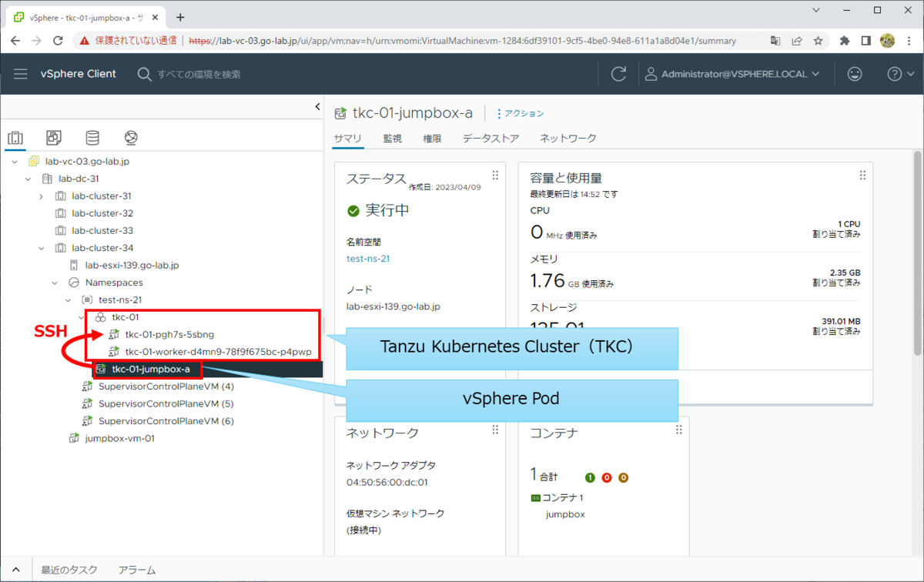Click the コンテナ card drag handle

(679, 430)
